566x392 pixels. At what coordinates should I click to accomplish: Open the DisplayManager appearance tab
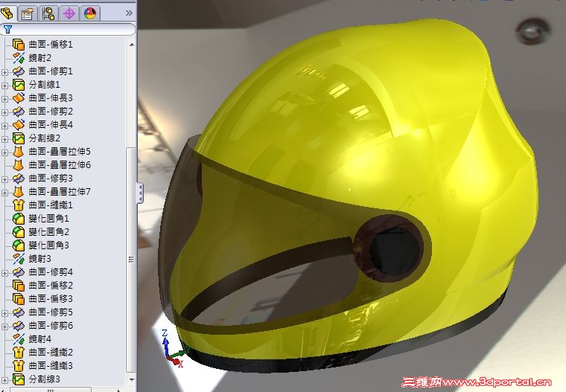[x=90, y=13]
